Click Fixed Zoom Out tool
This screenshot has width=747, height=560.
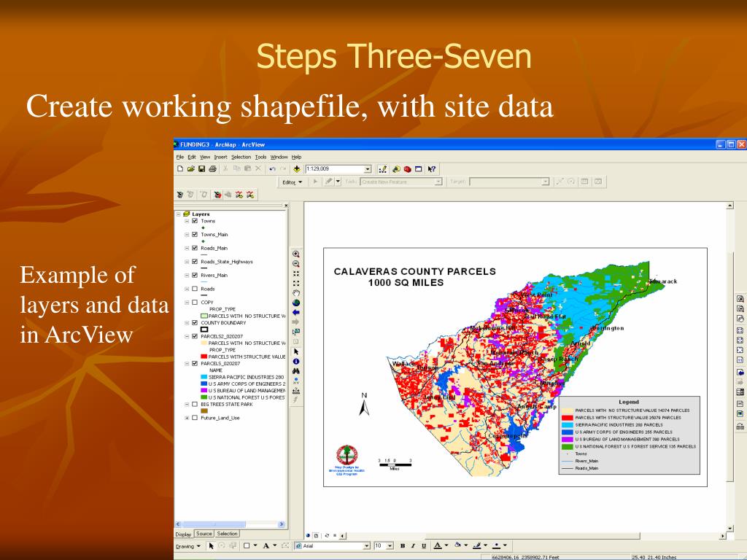click(296, 284)
